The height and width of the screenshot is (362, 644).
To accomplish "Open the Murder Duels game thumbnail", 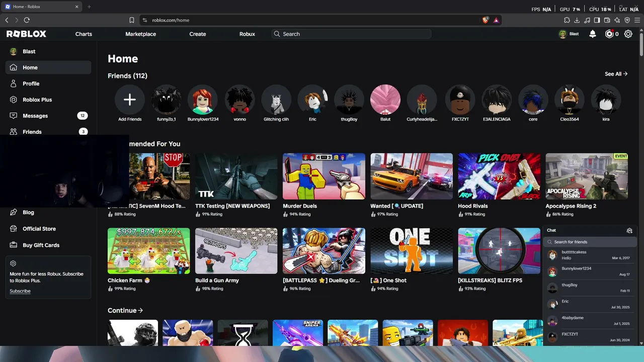I will pos(324,176).
